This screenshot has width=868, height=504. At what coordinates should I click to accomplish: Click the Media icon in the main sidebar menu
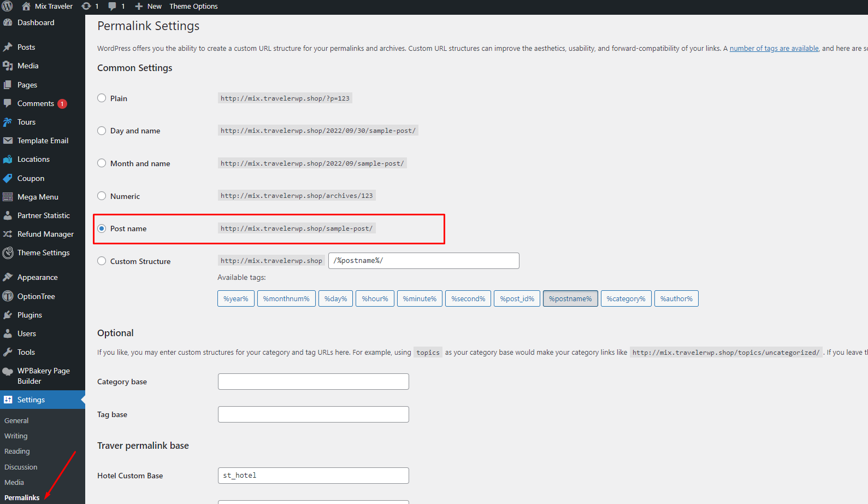[x=8, y=66]
